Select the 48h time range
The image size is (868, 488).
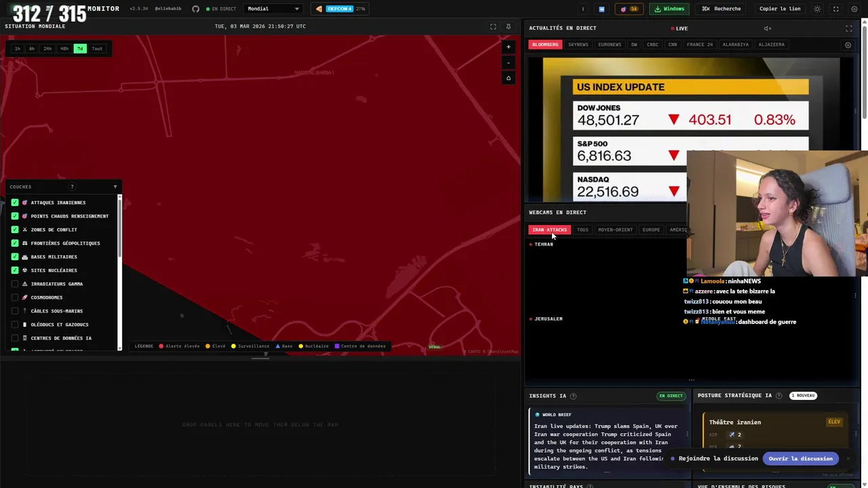click(x=64, y=49)
